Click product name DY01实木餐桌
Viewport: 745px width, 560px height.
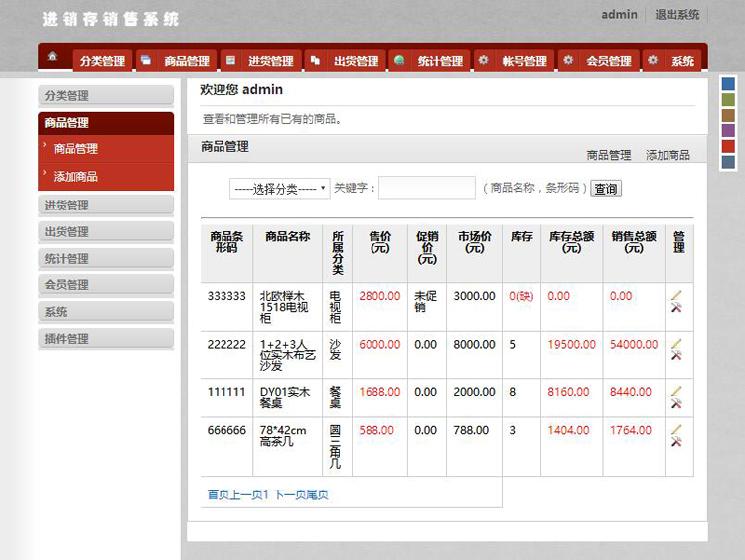(x=285, y=397)
